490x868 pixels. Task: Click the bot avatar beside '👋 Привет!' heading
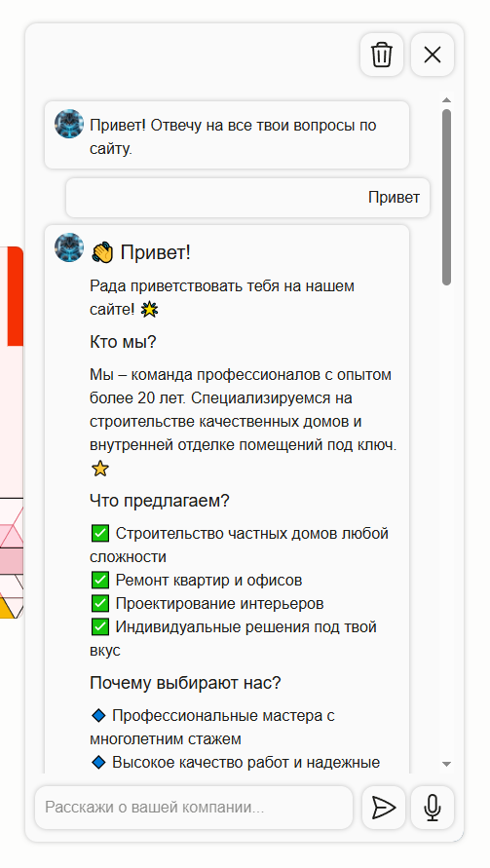click(69, 246)
